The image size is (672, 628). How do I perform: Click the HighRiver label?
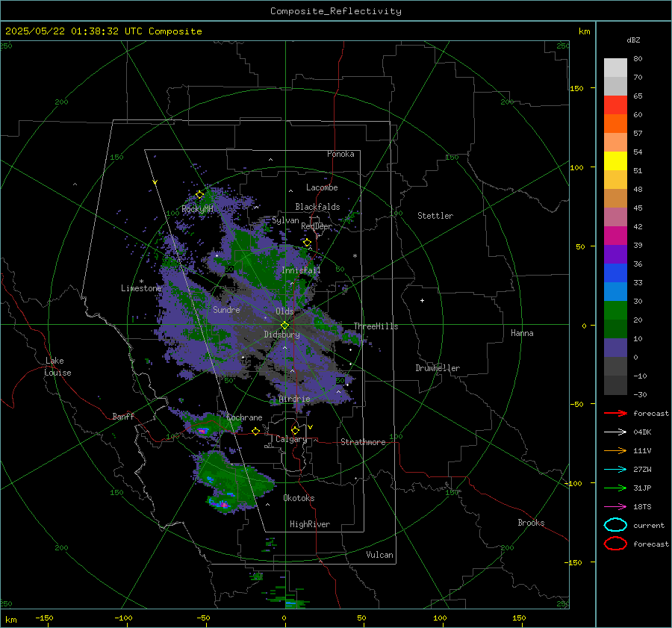tap(310, 524)
